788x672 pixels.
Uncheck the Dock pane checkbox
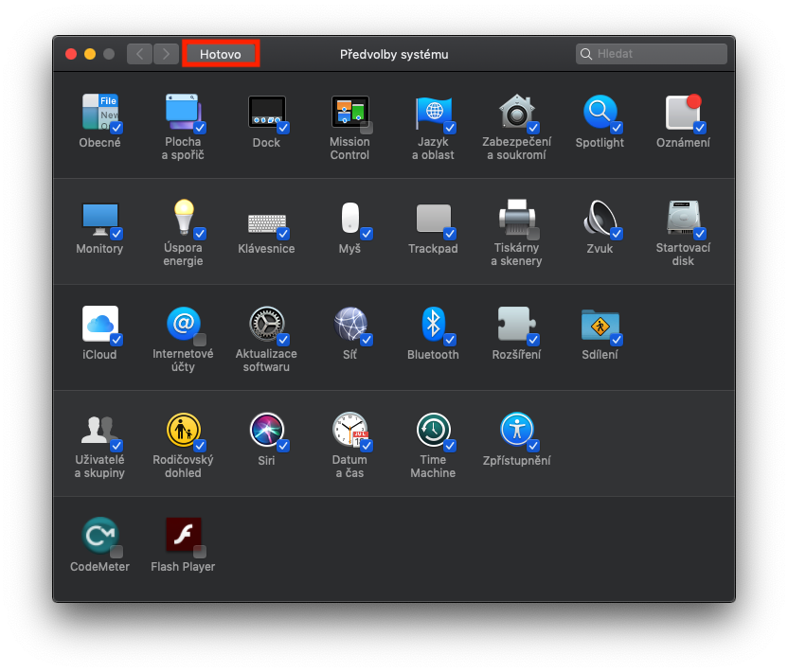click(x=283, y=128)
